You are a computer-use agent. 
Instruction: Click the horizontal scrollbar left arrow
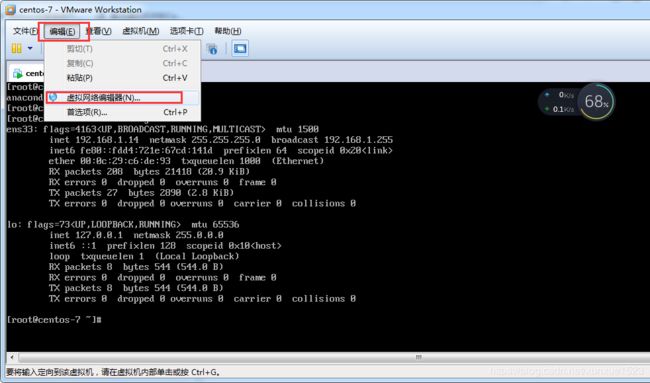pos(12,357)
